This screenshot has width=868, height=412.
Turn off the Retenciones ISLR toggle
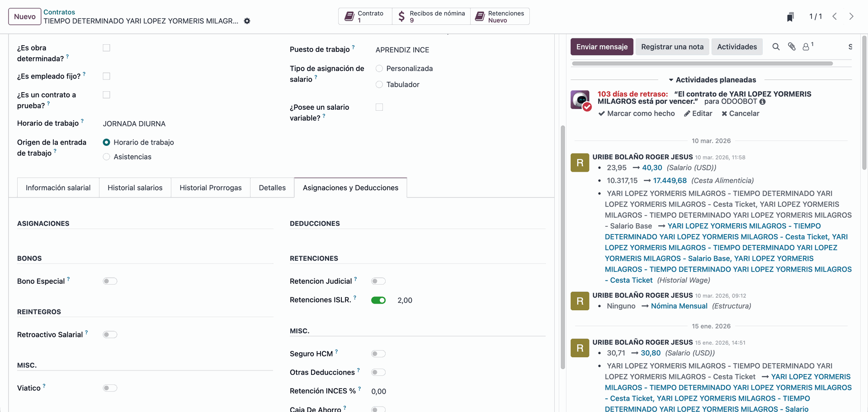click(378, 300)
